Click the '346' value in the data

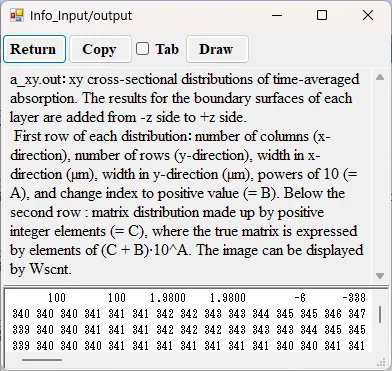(x=333, y=314)
